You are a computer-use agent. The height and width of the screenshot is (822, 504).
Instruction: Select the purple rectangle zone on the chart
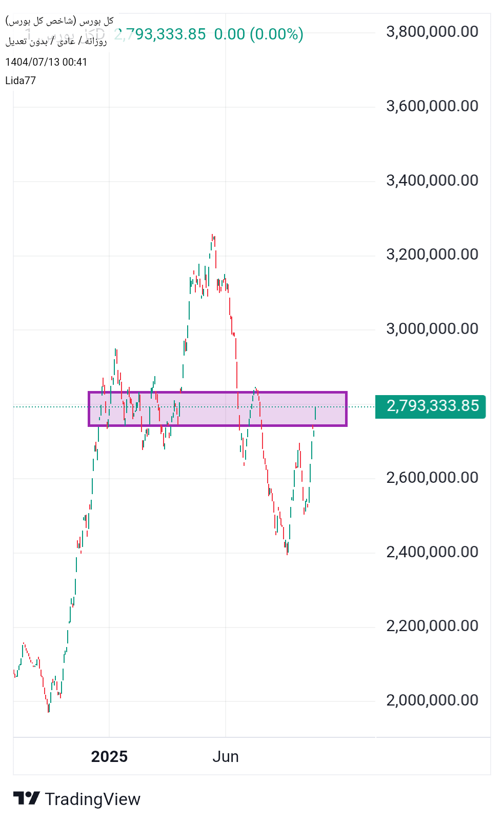coord(217,409)
